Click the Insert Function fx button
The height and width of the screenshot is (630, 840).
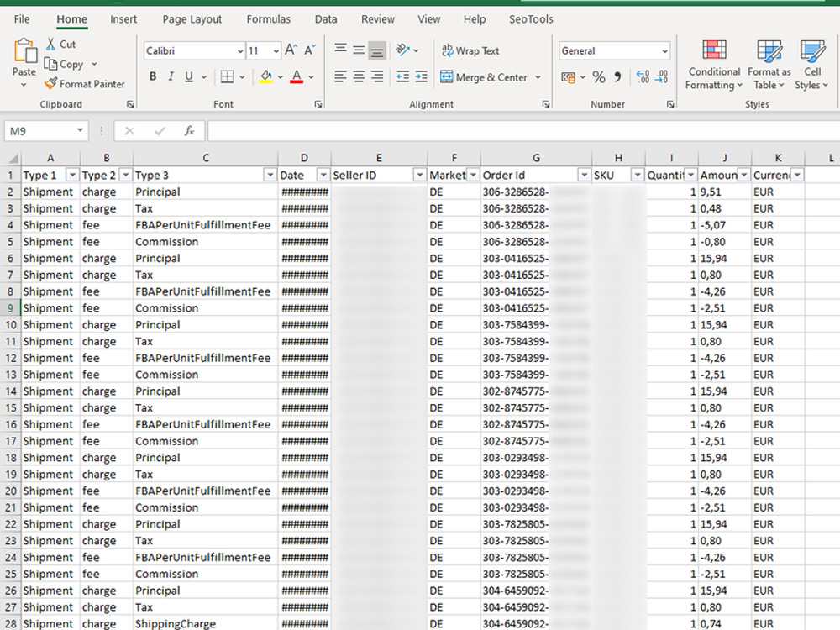coord(189,131)
